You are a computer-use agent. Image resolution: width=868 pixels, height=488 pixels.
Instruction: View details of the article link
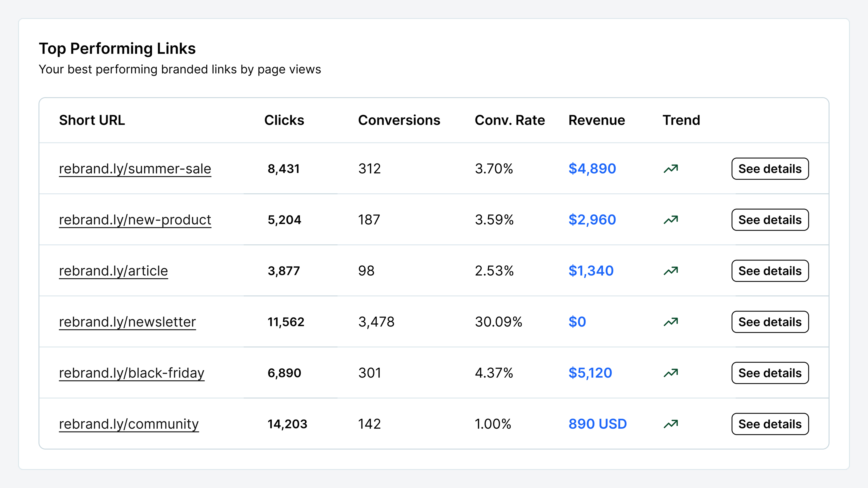click(770, 271)
